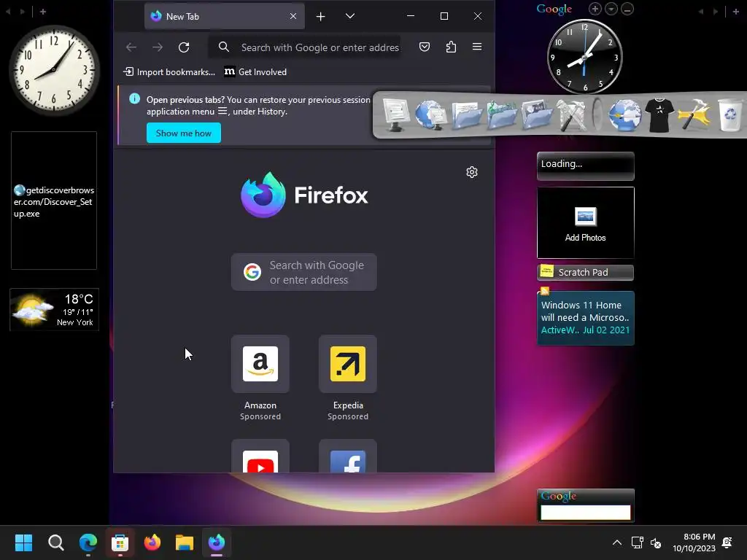Open Microsoft Store from the taskbar

(x=120, y=542)
